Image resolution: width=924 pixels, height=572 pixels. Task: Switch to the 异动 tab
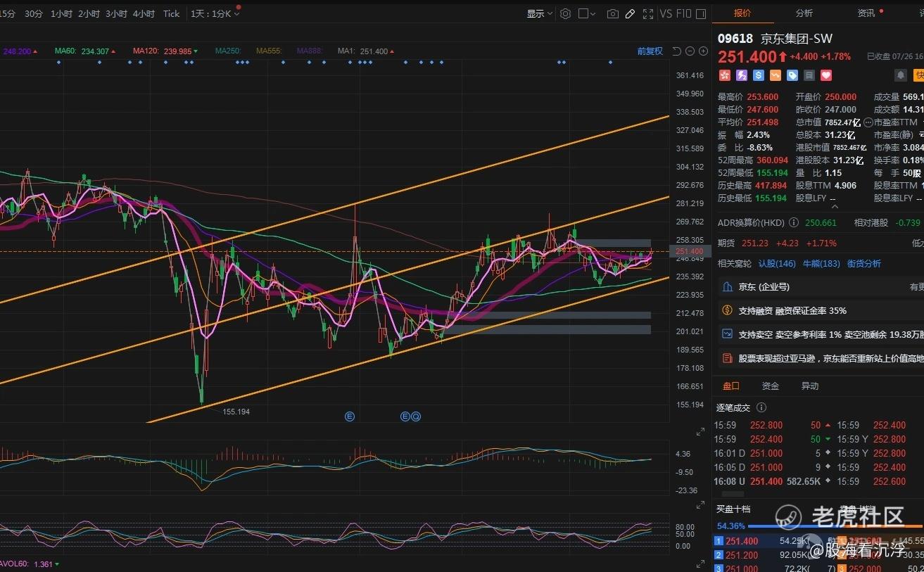[x=810, y=386]
